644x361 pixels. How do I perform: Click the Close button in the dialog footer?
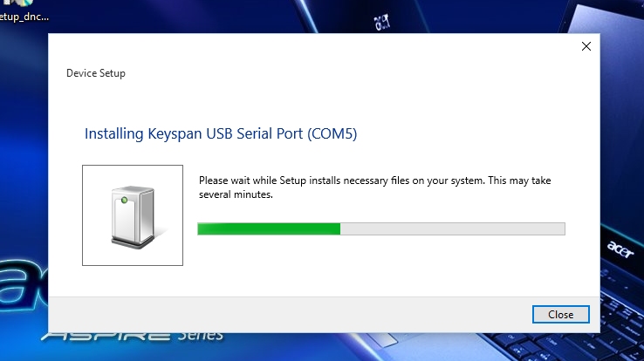560,314
